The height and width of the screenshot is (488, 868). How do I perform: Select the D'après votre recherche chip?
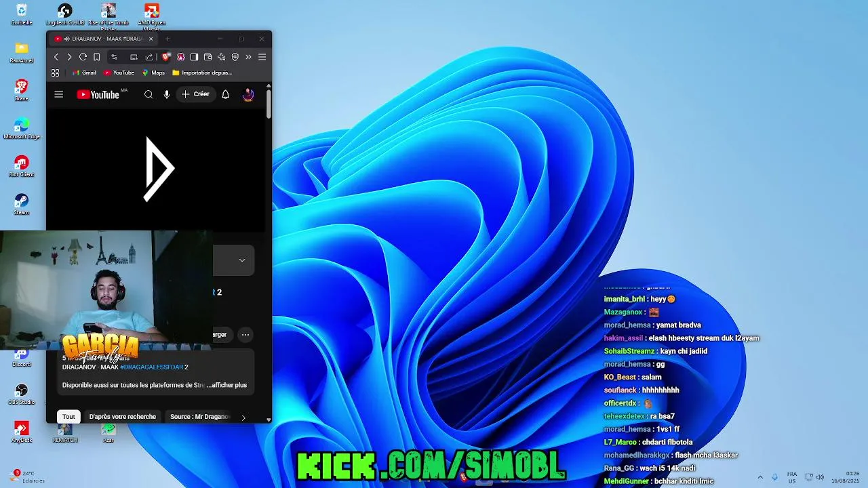click(x=123, y=417)
